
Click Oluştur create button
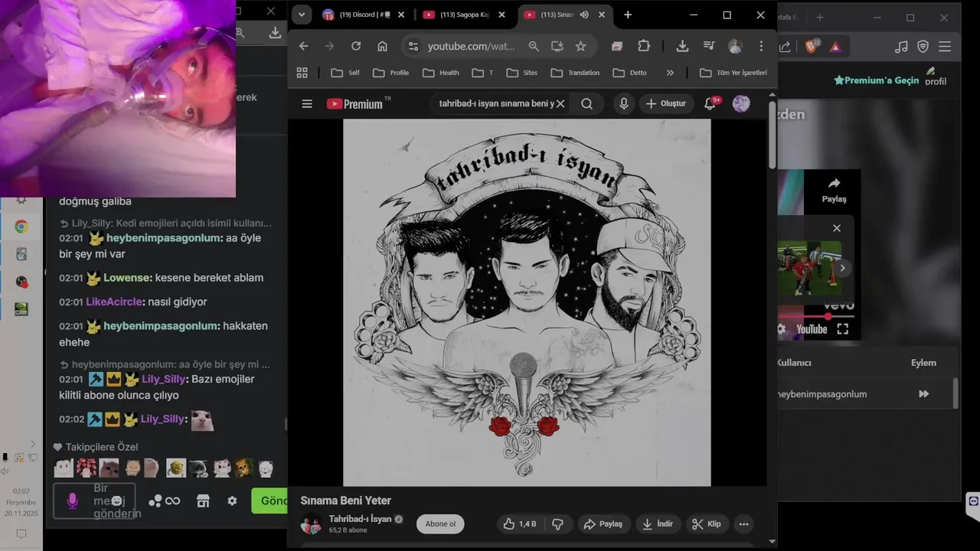(x=665, y=103)
